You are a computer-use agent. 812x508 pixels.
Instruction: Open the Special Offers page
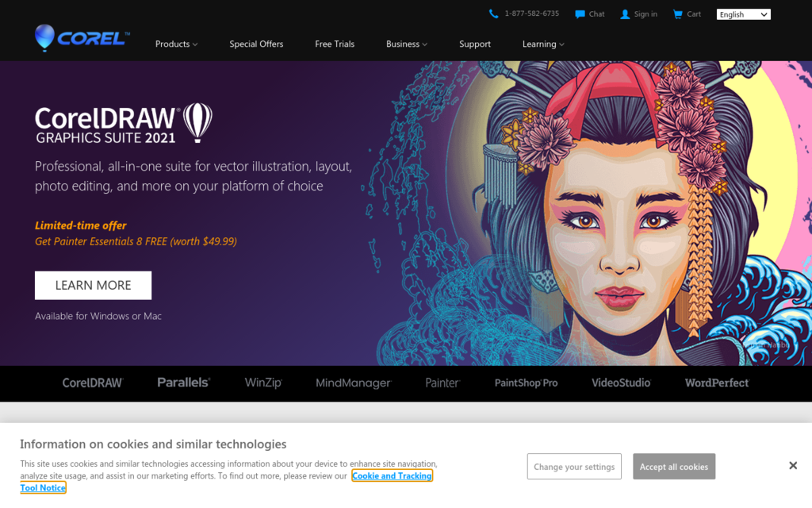tap(256, 44)
